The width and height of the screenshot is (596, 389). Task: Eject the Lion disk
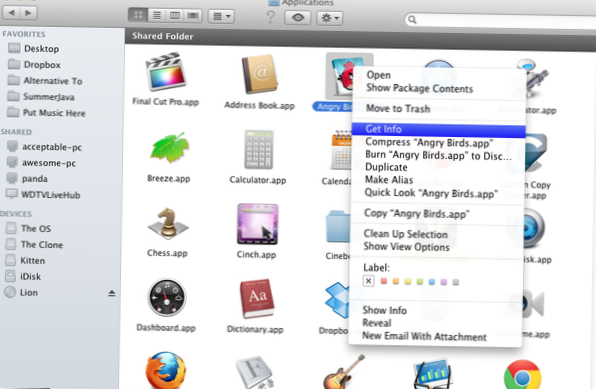111,293
